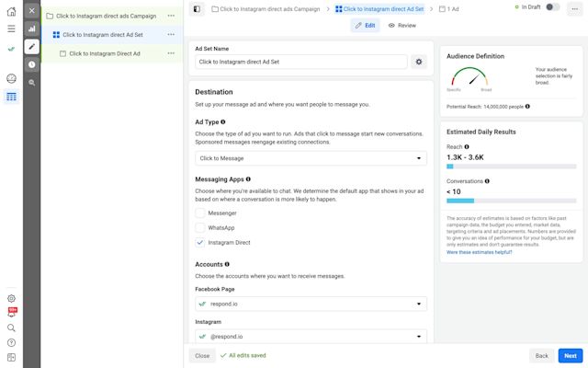
Task: Uncheck the Instagram Direct checkbox
Action: point(200,243)
